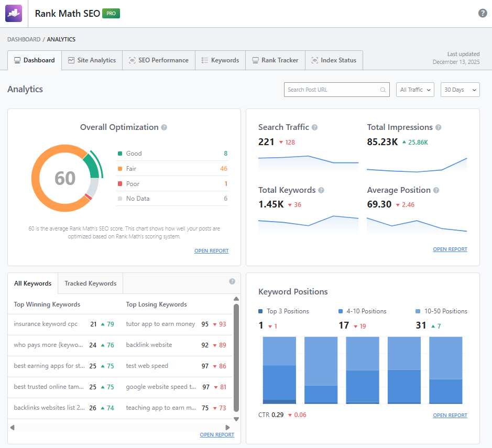This screenshot has height=448, width=492.
Task: Open report under Overall Optimization
Action: [212, 250]
